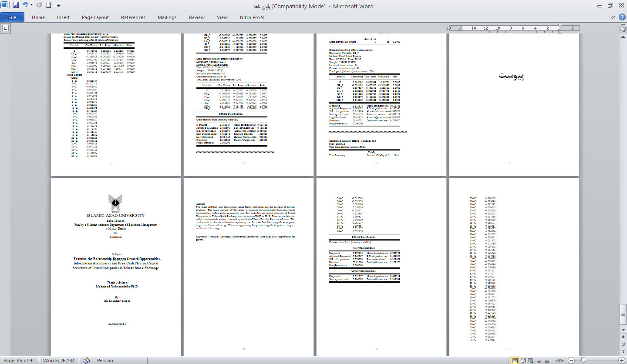This screenshot has height=364, width=627.
Task: Click the Undo arrow icon
Action: click(25, 6)
